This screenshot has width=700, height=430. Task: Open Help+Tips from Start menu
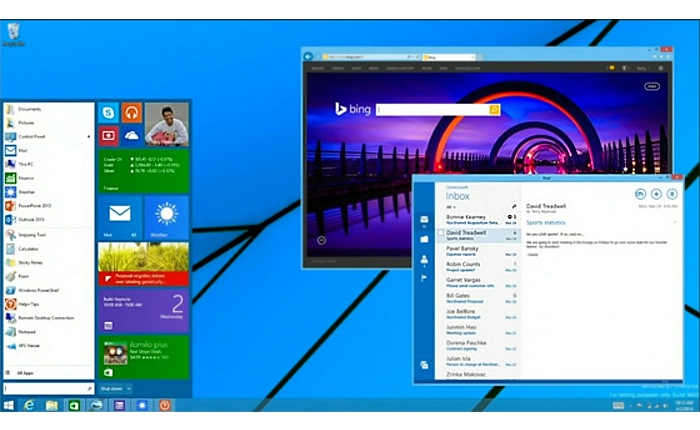[x=29, y=304]
